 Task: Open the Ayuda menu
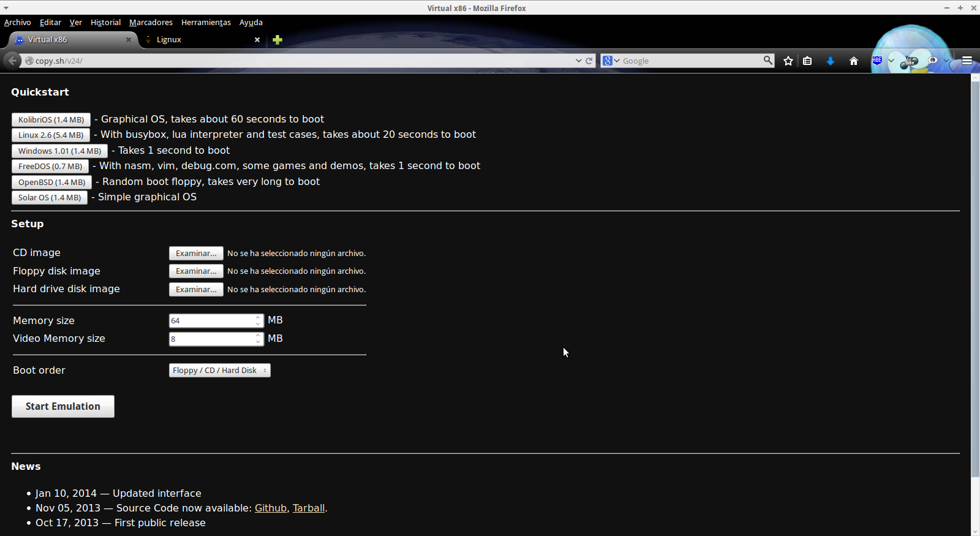[251, 23]
